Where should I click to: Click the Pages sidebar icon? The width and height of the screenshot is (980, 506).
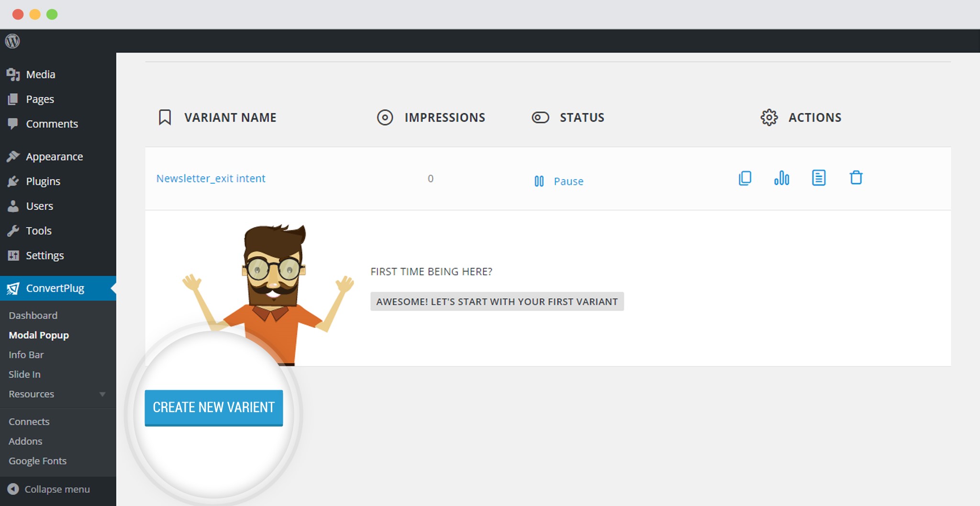[x=13, y=99]
